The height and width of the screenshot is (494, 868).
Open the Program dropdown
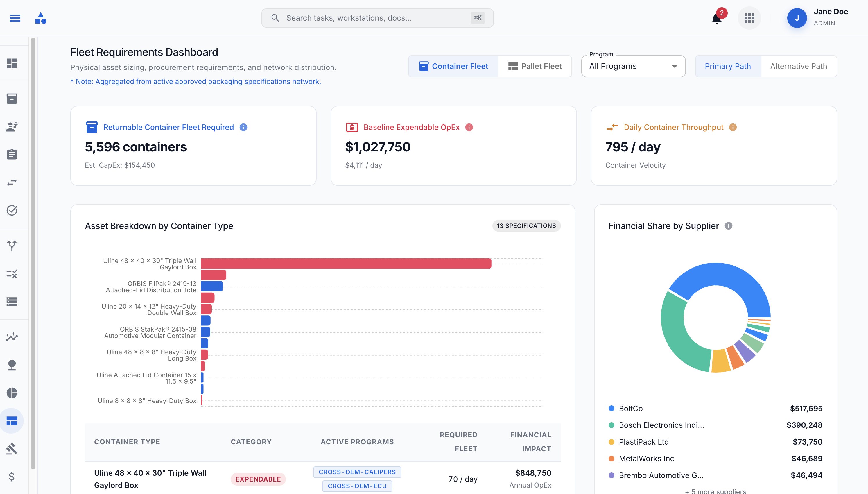633,66
